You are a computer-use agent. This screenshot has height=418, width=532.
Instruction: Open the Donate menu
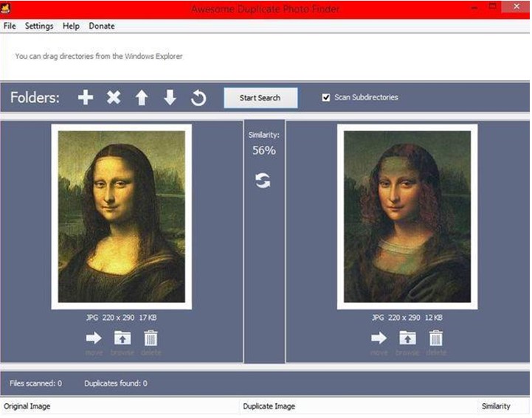(101, 26)
